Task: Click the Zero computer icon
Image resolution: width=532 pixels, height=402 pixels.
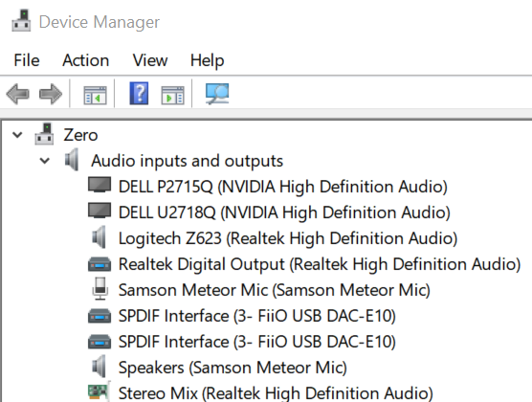Action: (44, 134)
